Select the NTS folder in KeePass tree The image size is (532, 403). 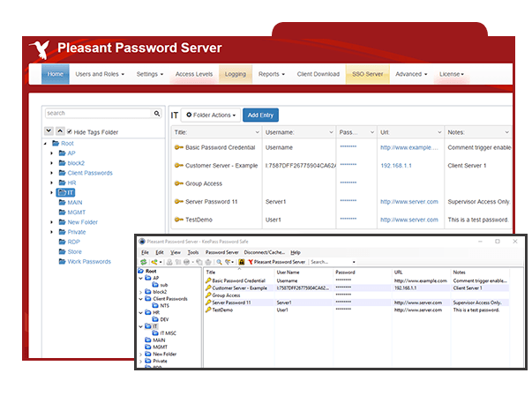[161, 305]
